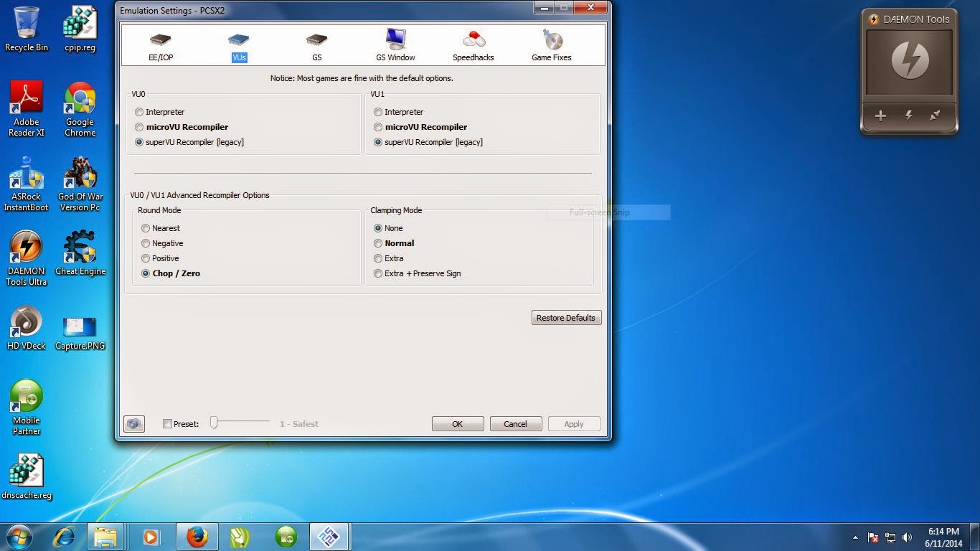Click the large lightning disc in DAEMON Tools gadget
This screenshot has width=980, height=551.
point(909,62)
